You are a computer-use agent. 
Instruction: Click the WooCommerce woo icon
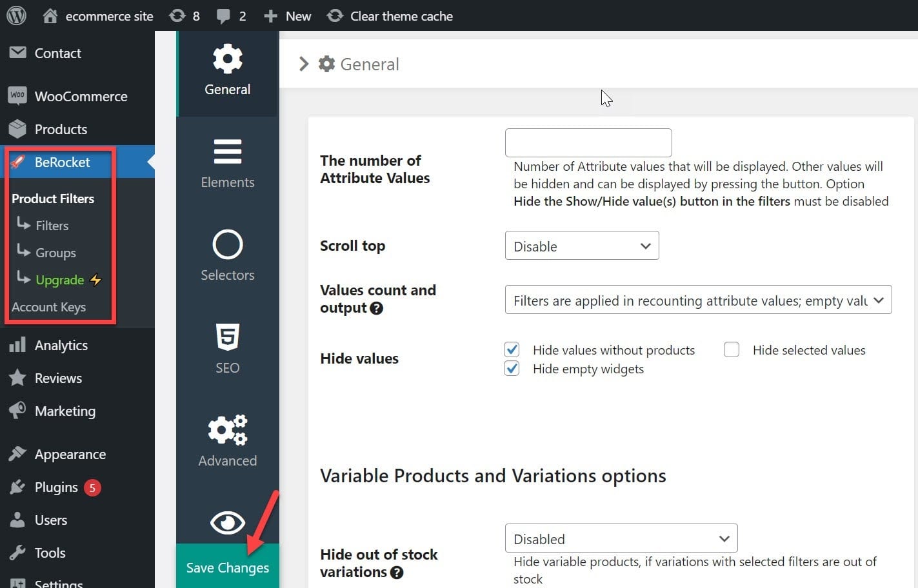18,95
